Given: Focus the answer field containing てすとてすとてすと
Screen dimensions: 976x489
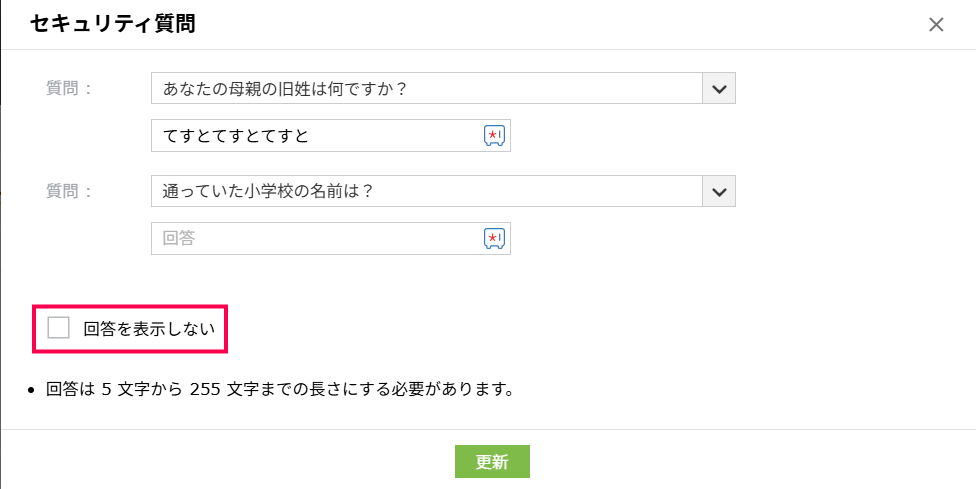Looking at the screenshot, I should pyautogui.click(x=315, y=136).
